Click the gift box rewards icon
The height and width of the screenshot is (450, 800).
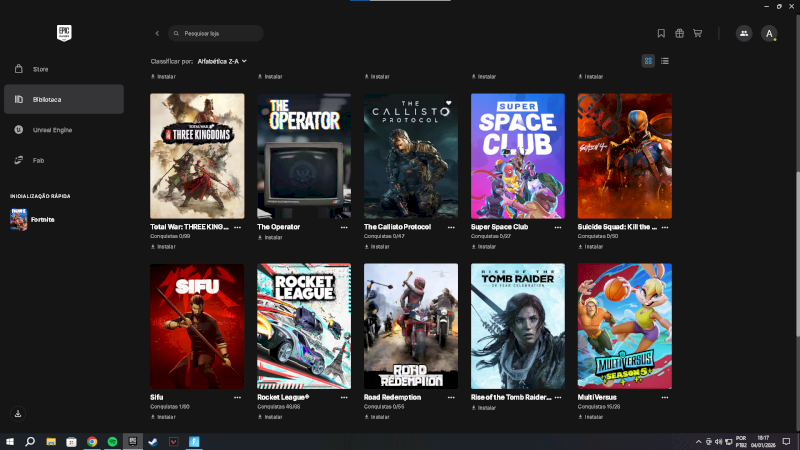coord(679,33)
